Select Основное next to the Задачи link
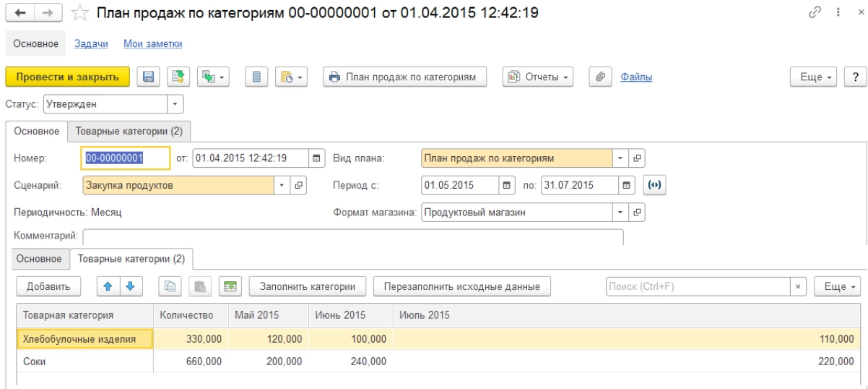 point(35,44)
